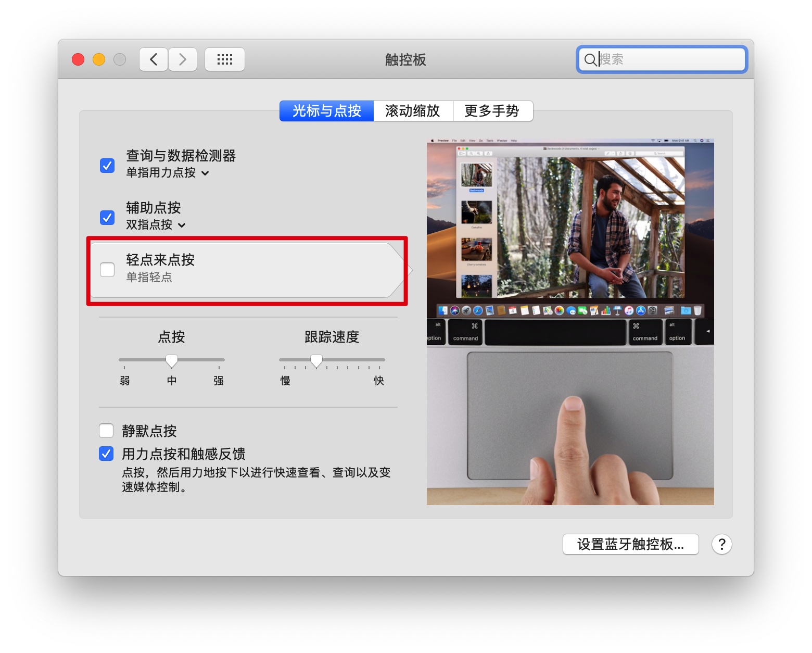Image resolution: width=812 pixels, height=653 pixels.
Task: Disable 用力点按和触感反馈 checkbox
Action: tap(106, 454)
